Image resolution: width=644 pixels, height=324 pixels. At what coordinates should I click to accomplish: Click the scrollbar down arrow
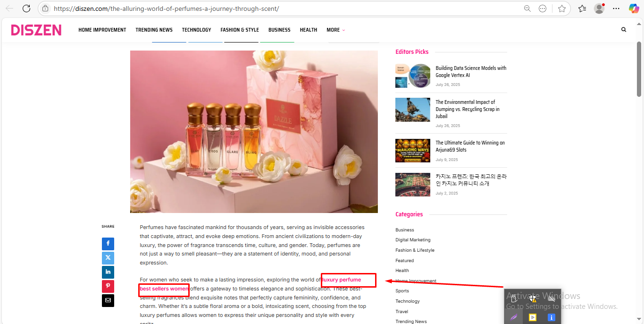[639, 320]
